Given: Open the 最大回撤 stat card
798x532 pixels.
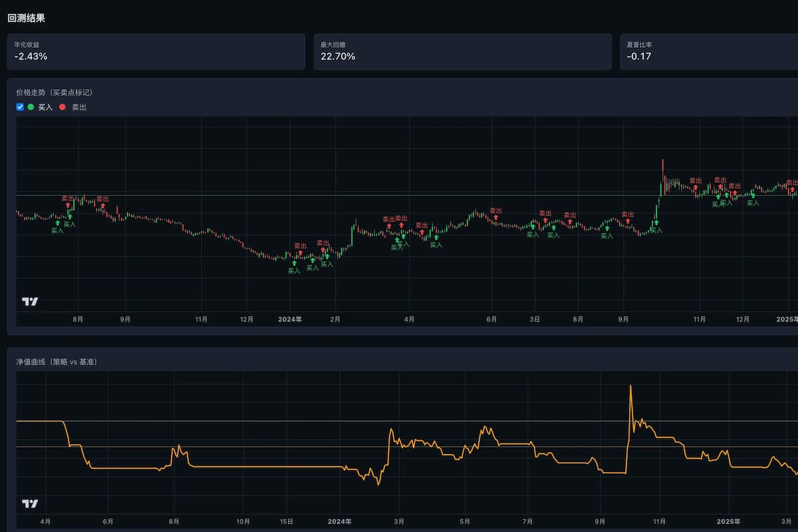Looking at the screenshot, I should tap(462, 52).
